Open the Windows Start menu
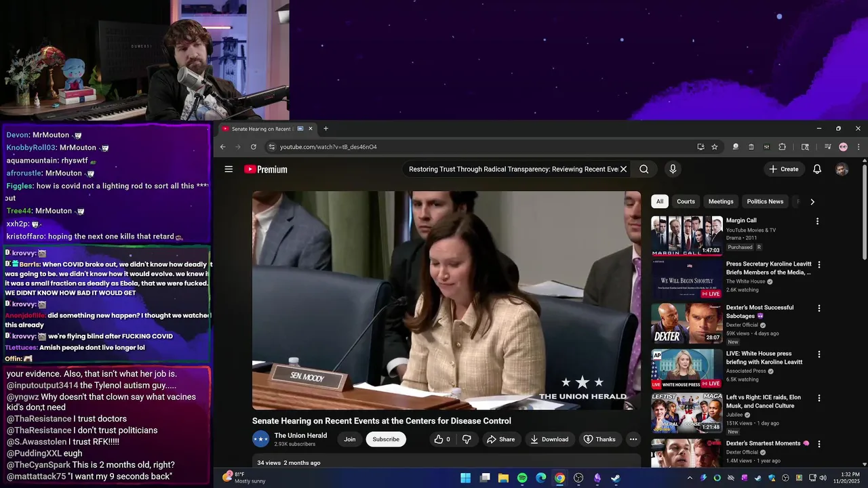Viewport: 868px width, 488px height. coord(466,478)
